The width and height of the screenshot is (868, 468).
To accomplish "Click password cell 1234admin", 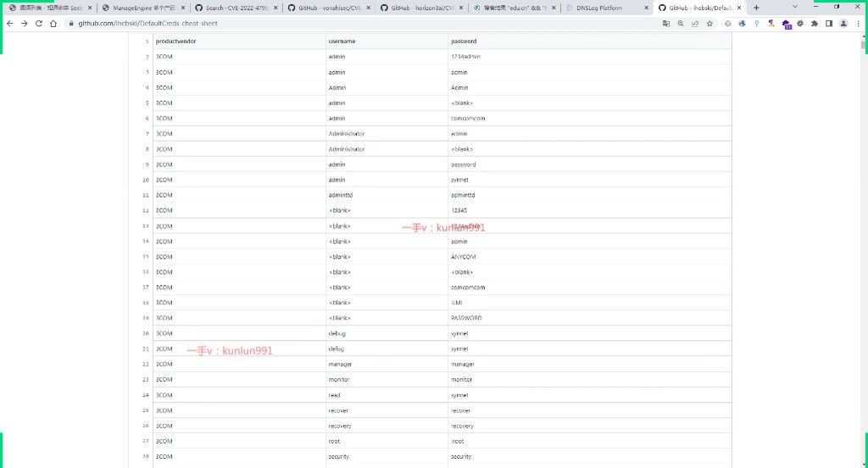I will 590,57.
